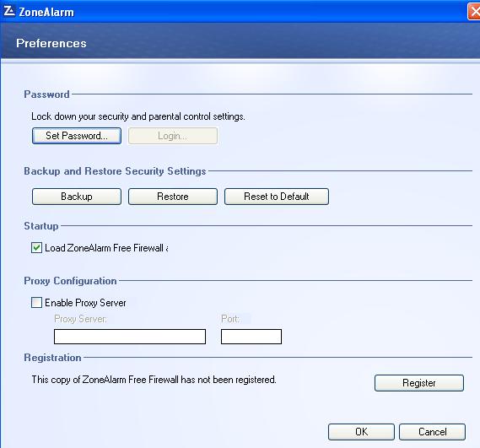Untick Load ZoneAlarm Free Firewall at startup
Image resolution: width=480 pixels, height=448 pixels.
tap(37, 247)
